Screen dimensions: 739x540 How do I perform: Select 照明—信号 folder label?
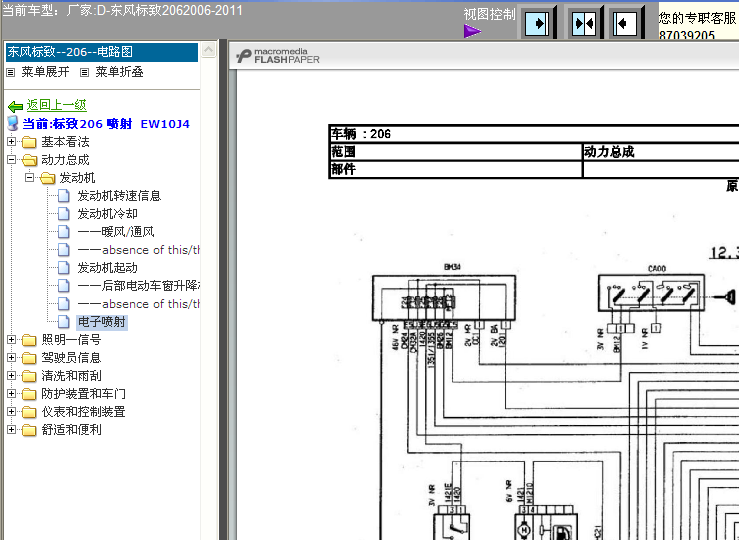click(x=71, y=339)
